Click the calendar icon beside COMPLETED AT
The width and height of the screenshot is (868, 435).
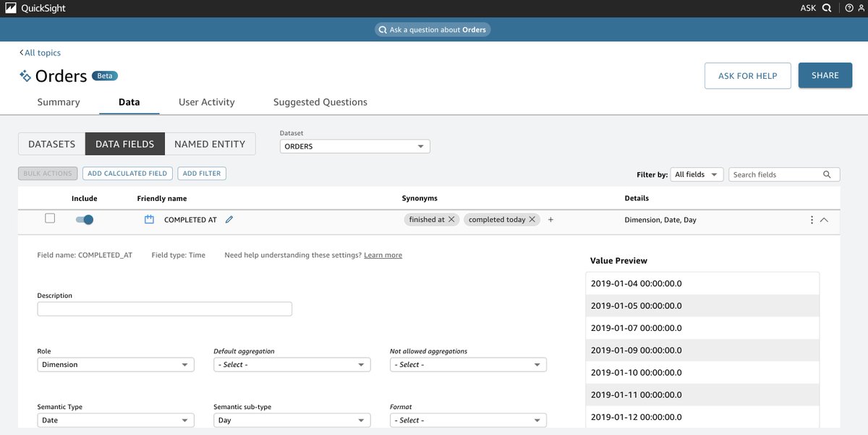point(149,220)
